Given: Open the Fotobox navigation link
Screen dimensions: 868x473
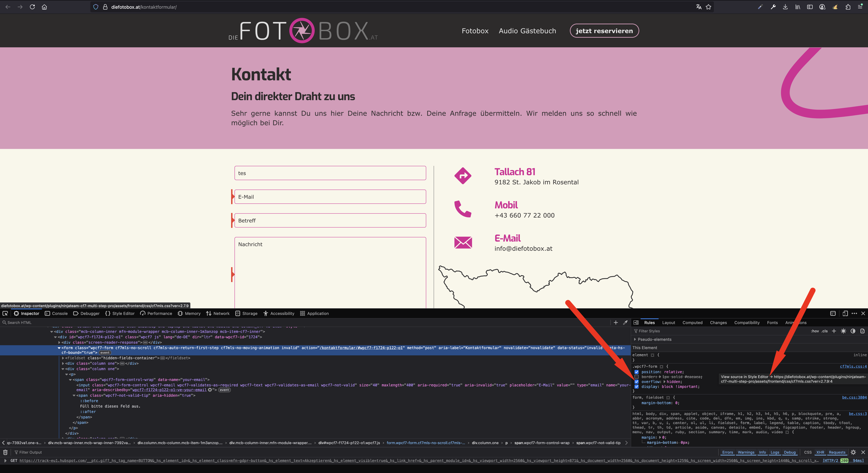Looking at the screenshot, I should click(475, 31).
